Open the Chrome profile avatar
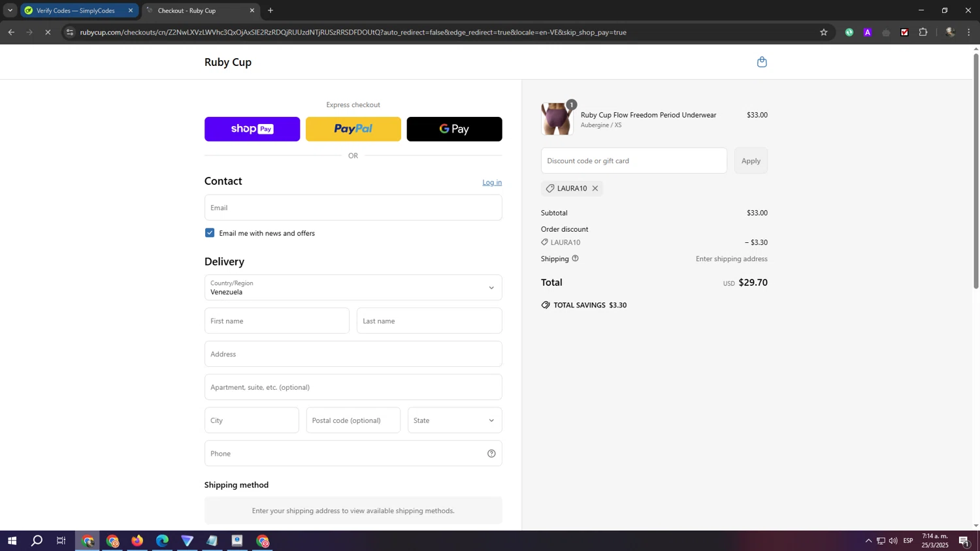The width and height of the screenshot is (980, 551). coord(950,32)
